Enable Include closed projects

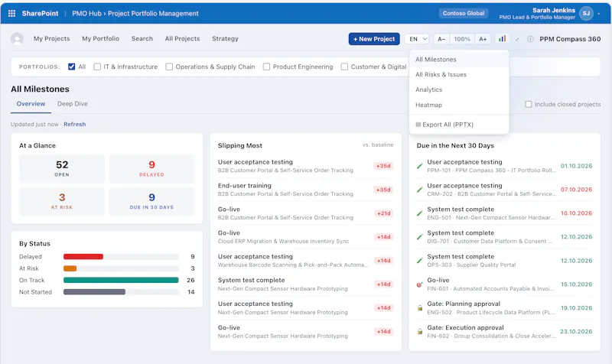(x=528, y=104)
